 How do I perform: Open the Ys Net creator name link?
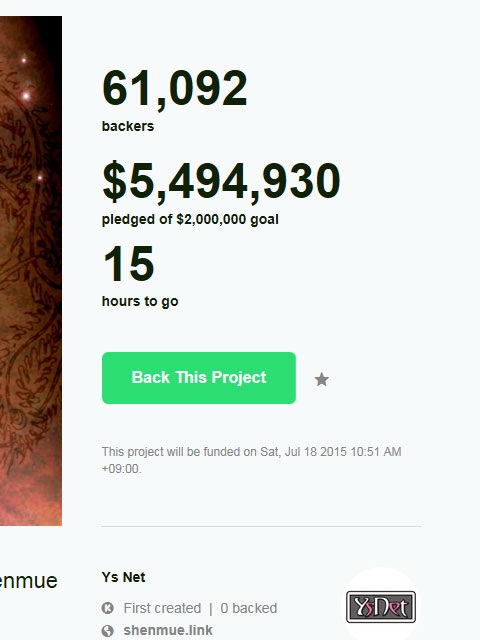click(x=123, y=577)
